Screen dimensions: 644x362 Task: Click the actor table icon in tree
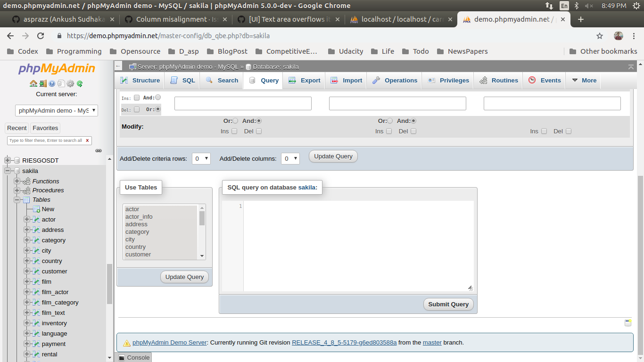pyautogui.click(x=36, y=220)
